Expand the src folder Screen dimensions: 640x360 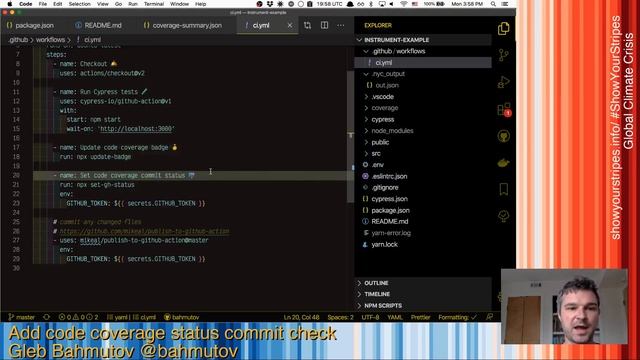[x=423, y=154]
